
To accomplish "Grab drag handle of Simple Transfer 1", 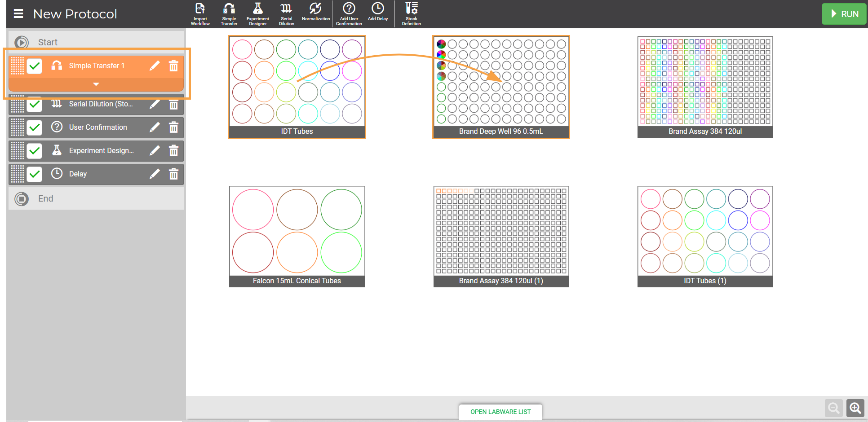I will click(17, 66).
